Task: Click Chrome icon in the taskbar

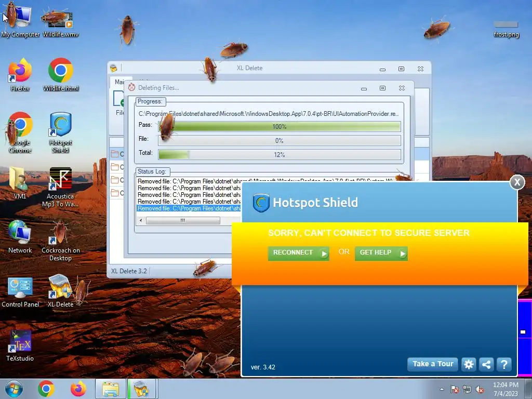Action: tap(46, 389)
